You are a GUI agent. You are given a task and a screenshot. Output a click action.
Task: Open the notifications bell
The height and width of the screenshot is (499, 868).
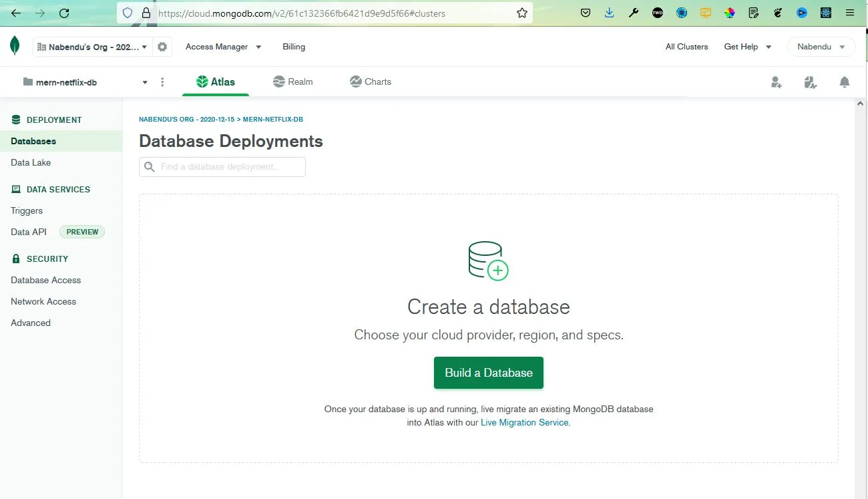(845, 82)
